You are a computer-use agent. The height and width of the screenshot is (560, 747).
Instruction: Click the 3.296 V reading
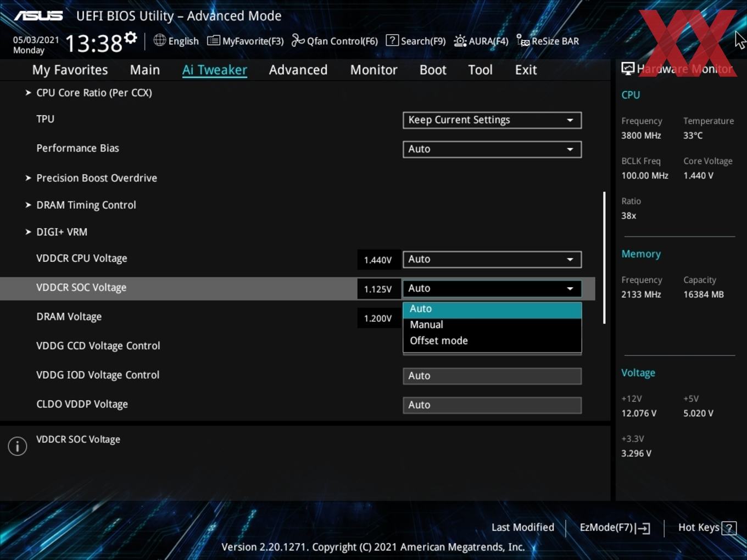click(x=636, y=453)
